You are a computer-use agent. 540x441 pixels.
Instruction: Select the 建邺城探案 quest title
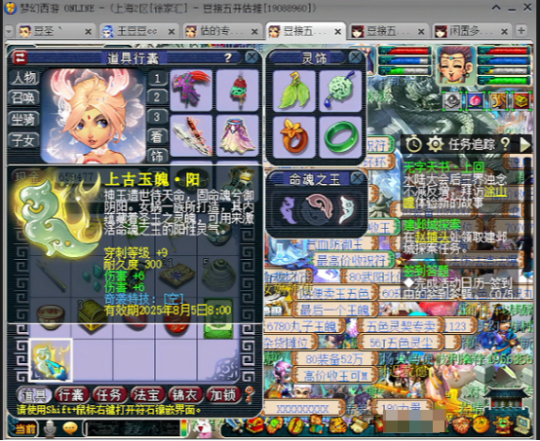432,225
